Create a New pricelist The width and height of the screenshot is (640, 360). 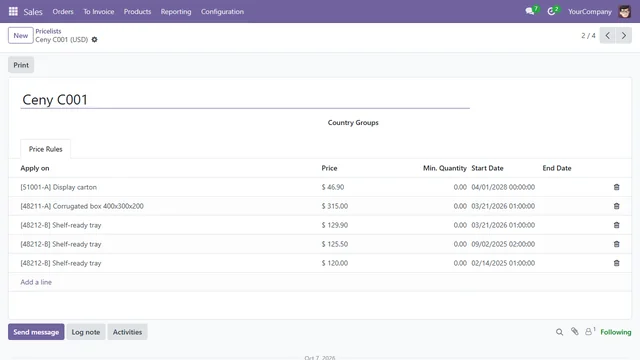(x=20, y=36)
